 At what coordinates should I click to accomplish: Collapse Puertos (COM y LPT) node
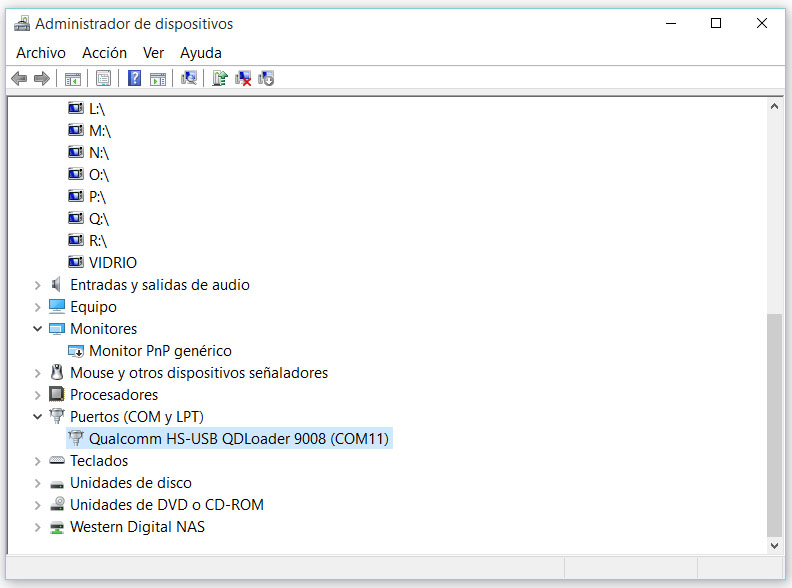click(x=38, y=417)
